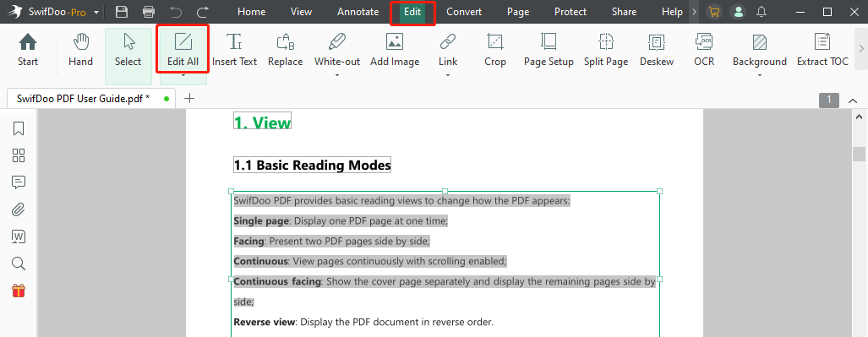Go to the Start home screen

[x=28, y=51]
